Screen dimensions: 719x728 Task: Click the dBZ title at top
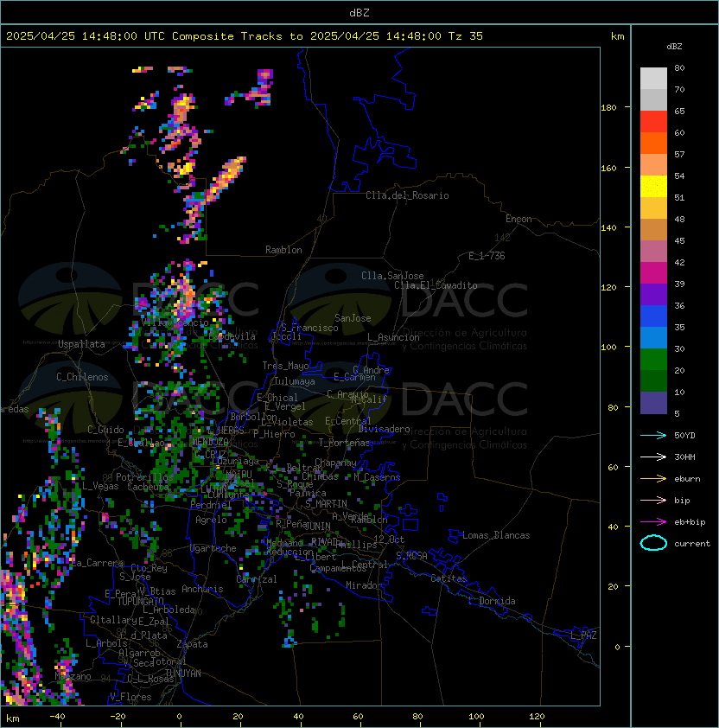tap(359, 13)
